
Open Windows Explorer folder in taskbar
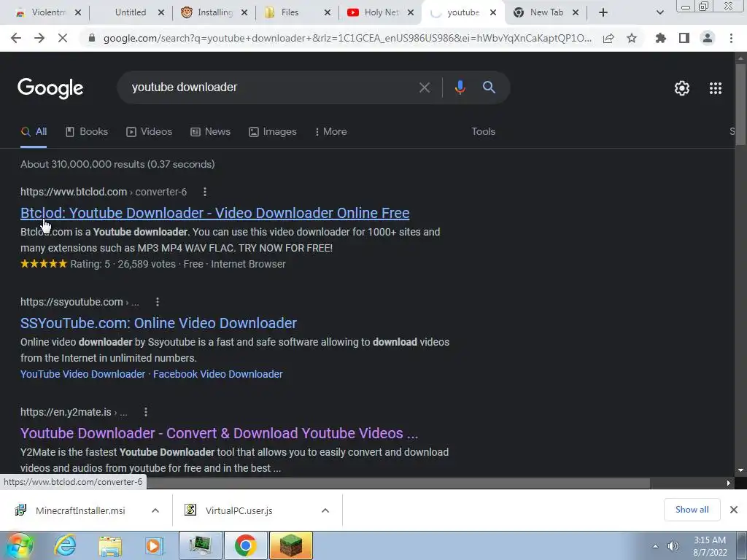[110, 546]
